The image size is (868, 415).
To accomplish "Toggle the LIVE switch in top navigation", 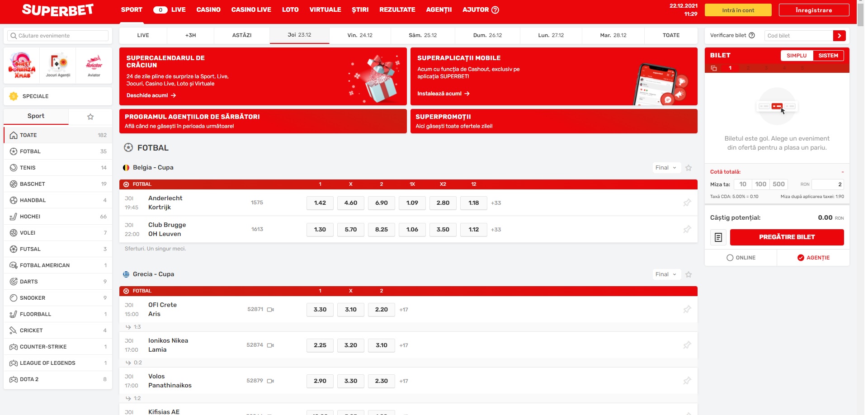I will (x=160, y=10).
